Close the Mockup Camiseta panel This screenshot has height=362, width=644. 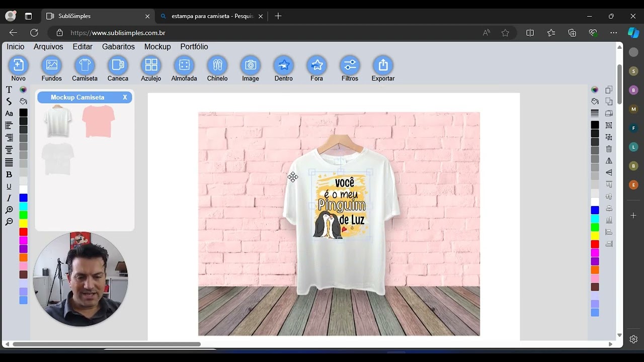pos(125,98)
